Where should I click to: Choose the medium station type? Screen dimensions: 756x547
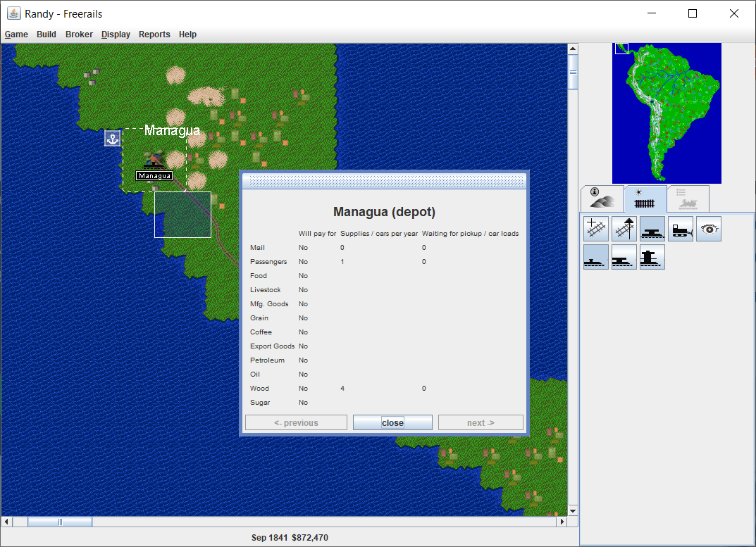pos(624,257)
